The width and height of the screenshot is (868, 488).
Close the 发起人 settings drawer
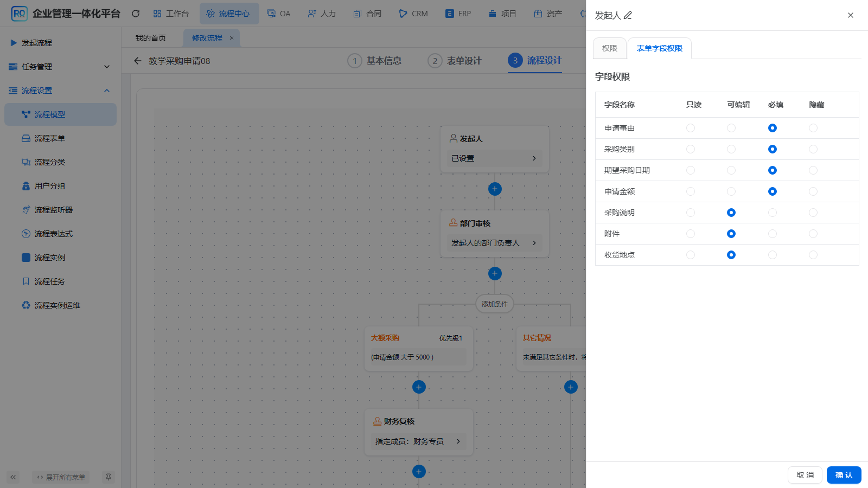click(x=851, y=15)
